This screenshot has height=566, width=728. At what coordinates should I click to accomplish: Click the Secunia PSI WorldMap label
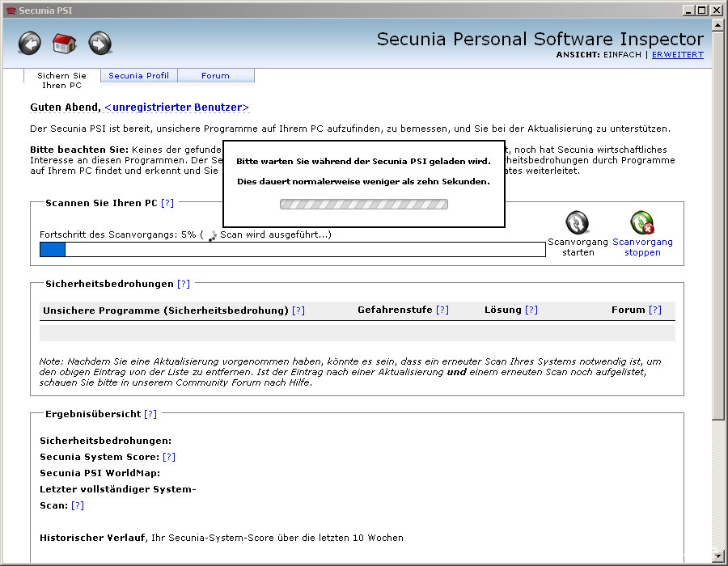[x=99, y=473]
